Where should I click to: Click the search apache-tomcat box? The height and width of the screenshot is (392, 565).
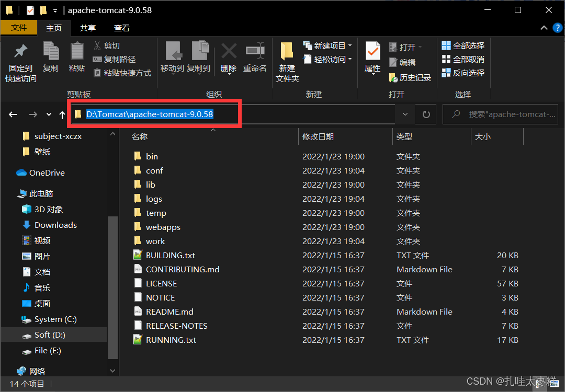click(x=500, y=114)
